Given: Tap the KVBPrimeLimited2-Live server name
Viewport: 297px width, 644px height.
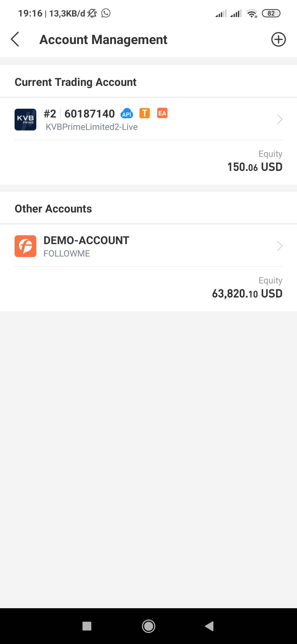Looking at the screenshot, I should point(92,127).
